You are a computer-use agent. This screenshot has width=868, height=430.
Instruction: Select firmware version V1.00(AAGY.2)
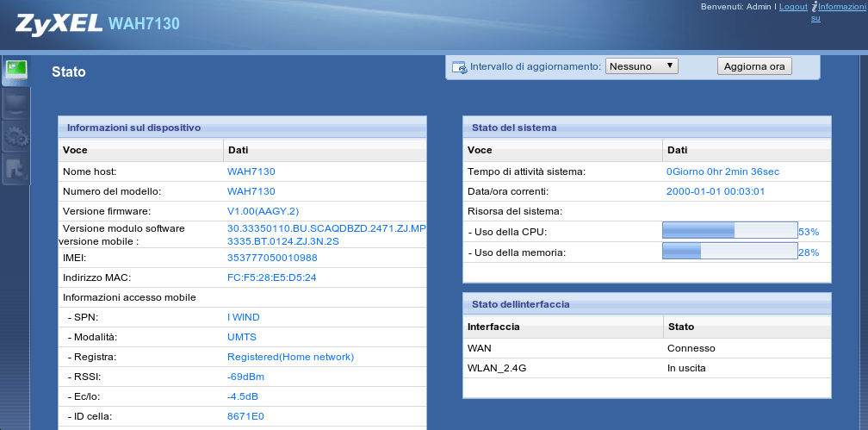pos(263,211)
